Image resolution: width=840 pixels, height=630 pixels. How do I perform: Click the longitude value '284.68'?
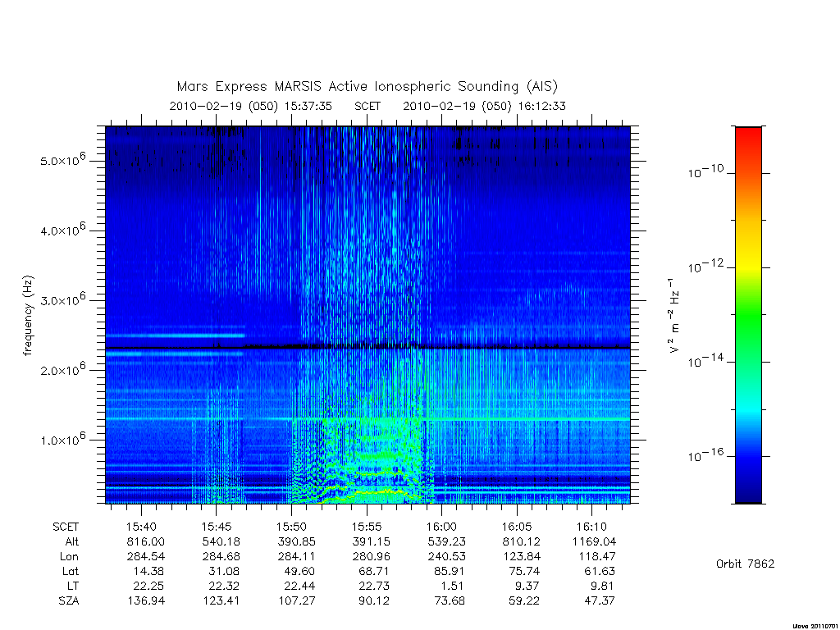(221, 557)
